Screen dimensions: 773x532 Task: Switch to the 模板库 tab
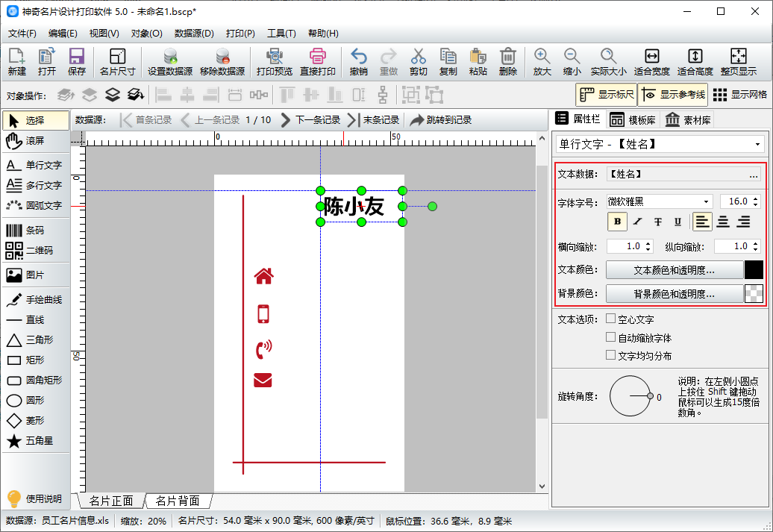(x=633, y=120)
